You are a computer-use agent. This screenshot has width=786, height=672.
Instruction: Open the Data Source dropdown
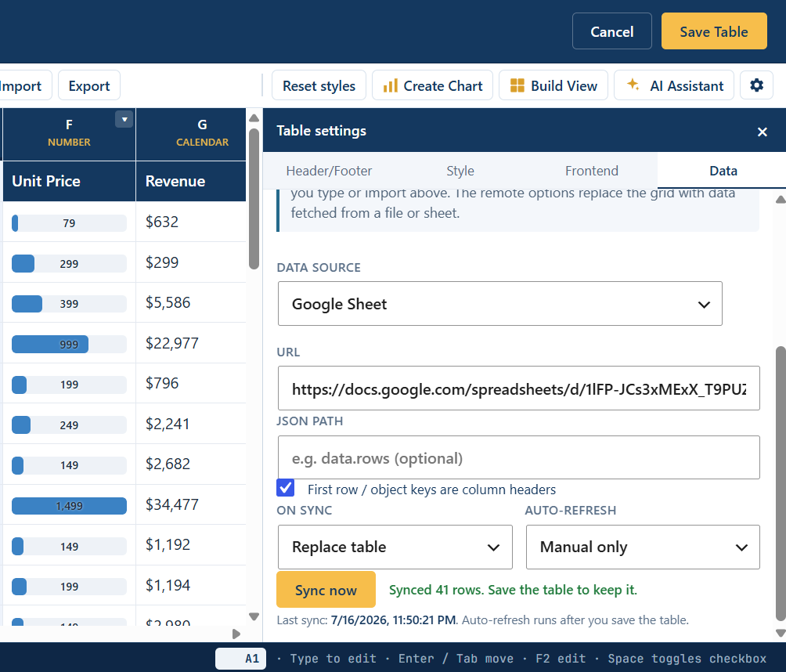[499, 303]
